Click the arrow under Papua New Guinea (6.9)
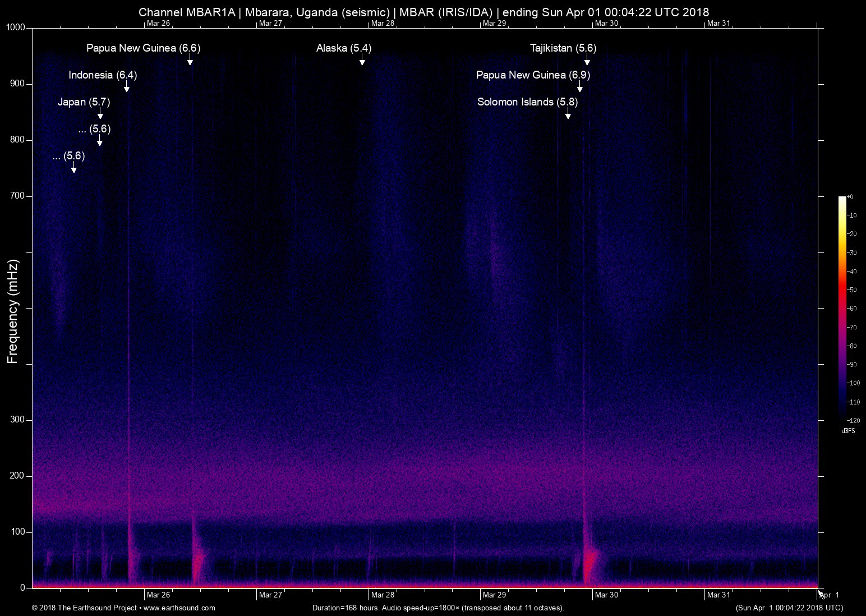Viewport: 866px width, 616px height. click(580, 87)
